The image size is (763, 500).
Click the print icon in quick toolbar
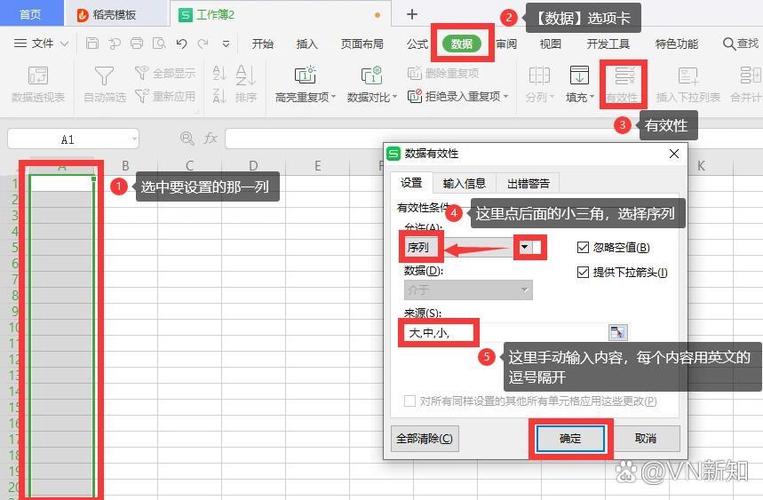(x=137, y=43)
